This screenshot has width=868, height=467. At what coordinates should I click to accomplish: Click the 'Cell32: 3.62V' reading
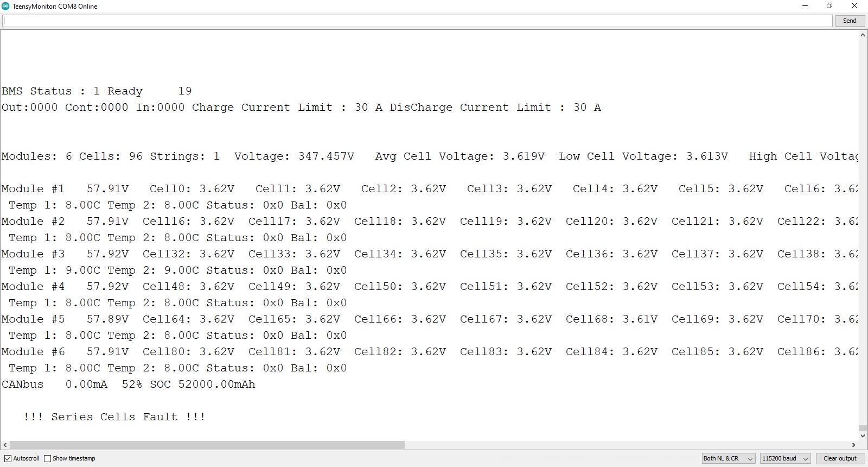point(188,254)
